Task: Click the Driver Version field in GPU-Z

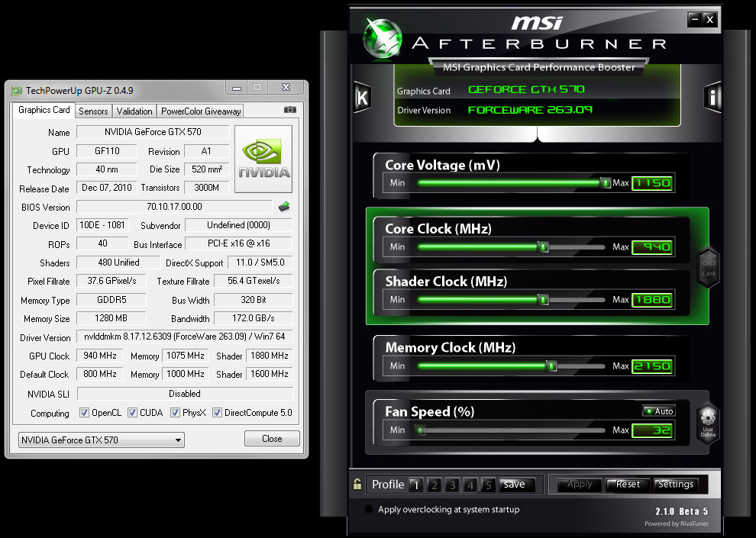Action: point(185,337)
